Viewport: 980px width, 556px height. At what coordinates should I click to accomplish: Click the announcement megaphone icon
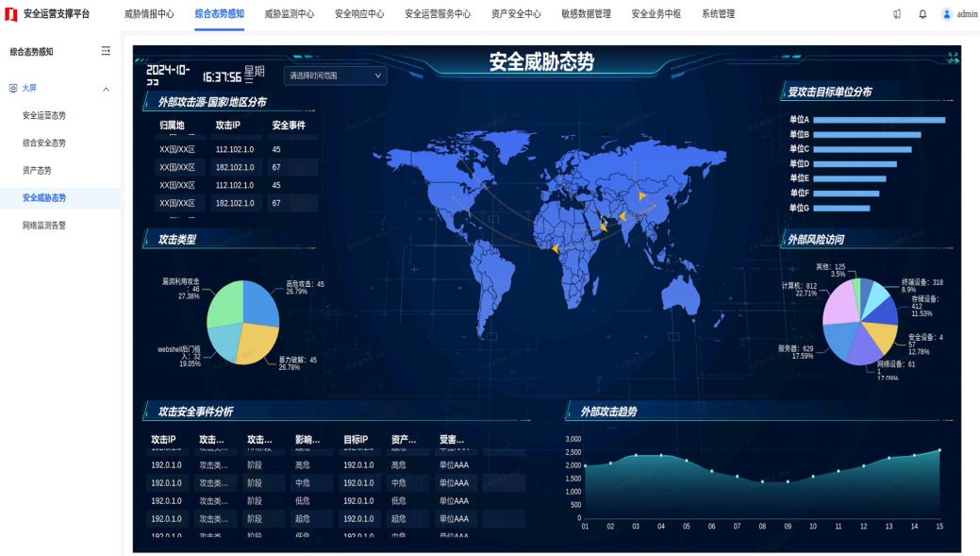click(897, 14)
